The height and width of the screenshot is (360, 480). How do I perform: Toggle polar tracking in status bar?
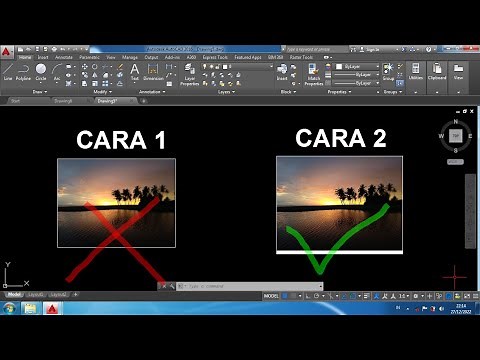316,296
